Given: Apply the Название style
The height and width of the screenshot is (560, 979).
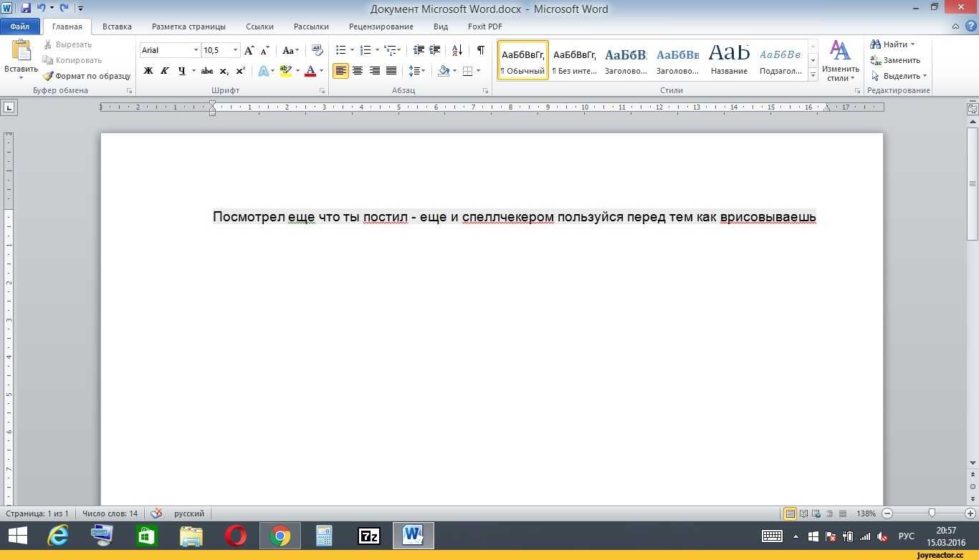Looking at the screenshot, I should (729, 60).
